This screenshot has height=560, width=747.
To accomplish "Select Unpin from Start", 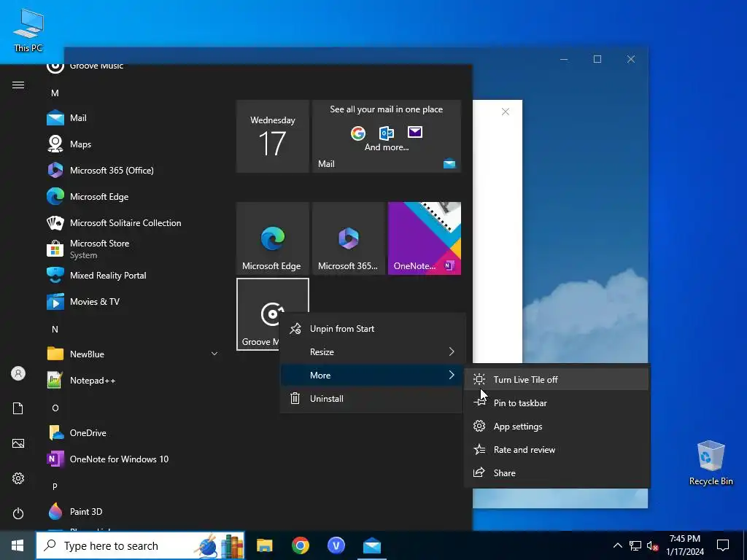I will pyautogui.click(x=372, y=329).
